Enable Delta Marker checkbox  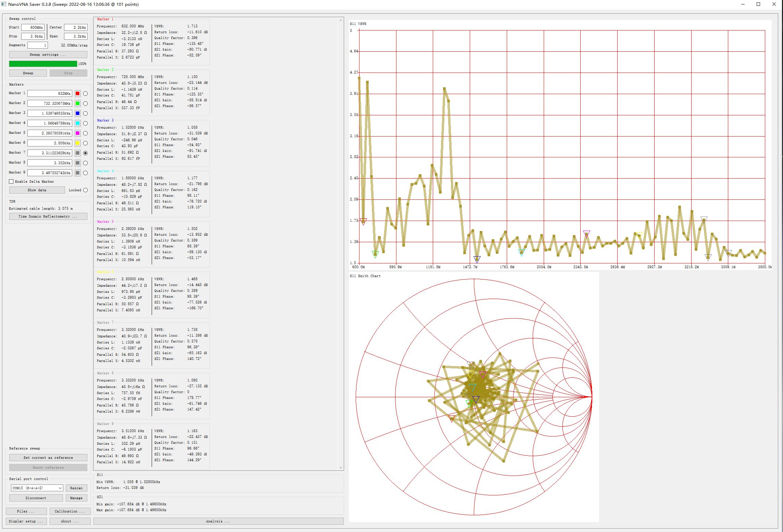coord(11,182)
